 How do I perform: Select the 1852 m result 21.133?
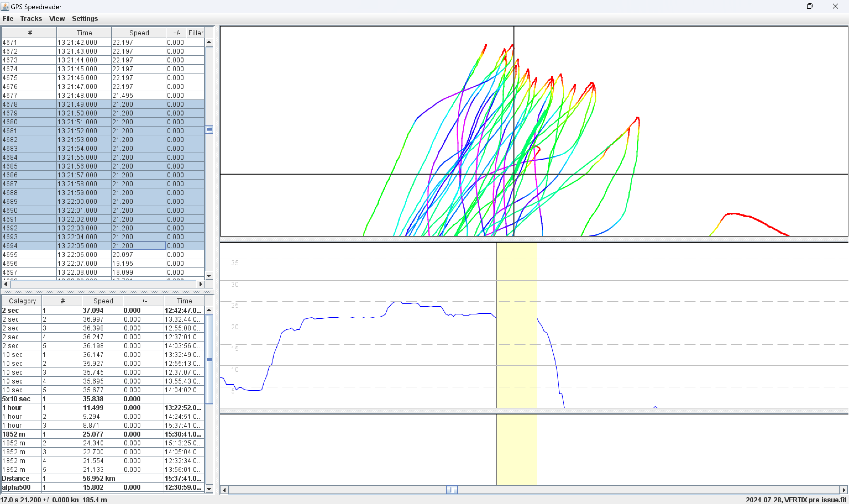click(103, 469)
